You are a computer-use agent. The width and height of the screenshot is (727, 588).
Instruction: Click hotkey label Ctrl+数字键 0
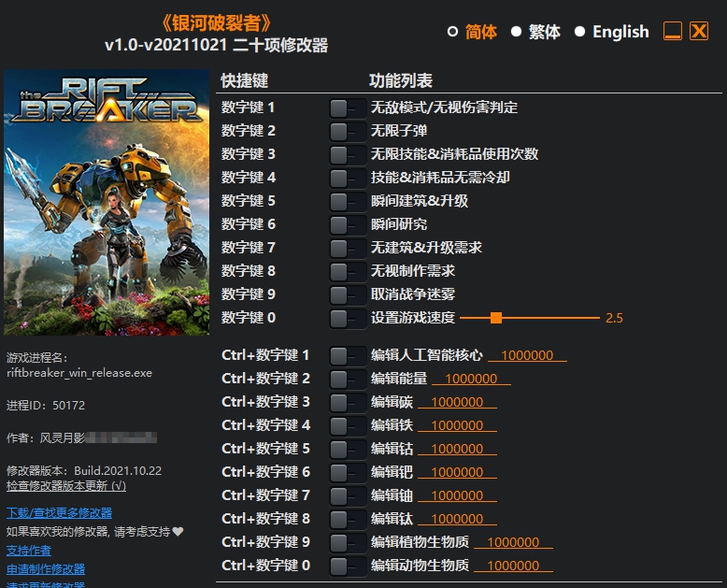(x=265, y=566)
